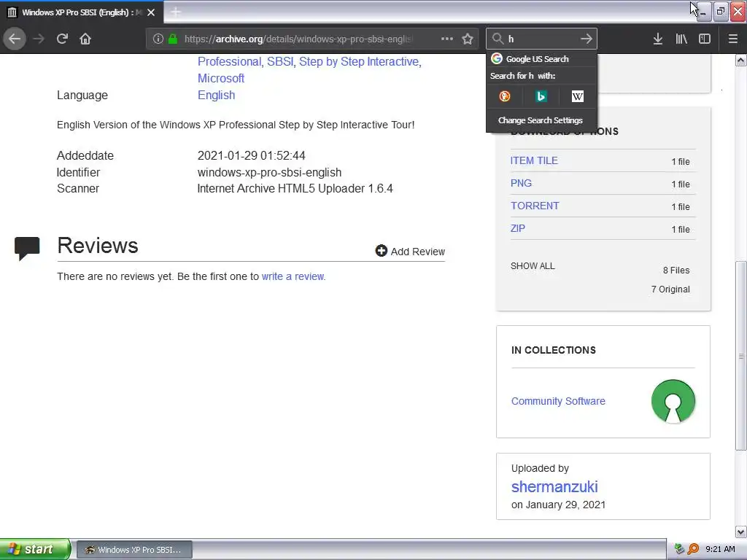Click the identifier value windows-xp-pro-sbsi-english
This screenshot has height=560, width=747.
click(269, 172)
